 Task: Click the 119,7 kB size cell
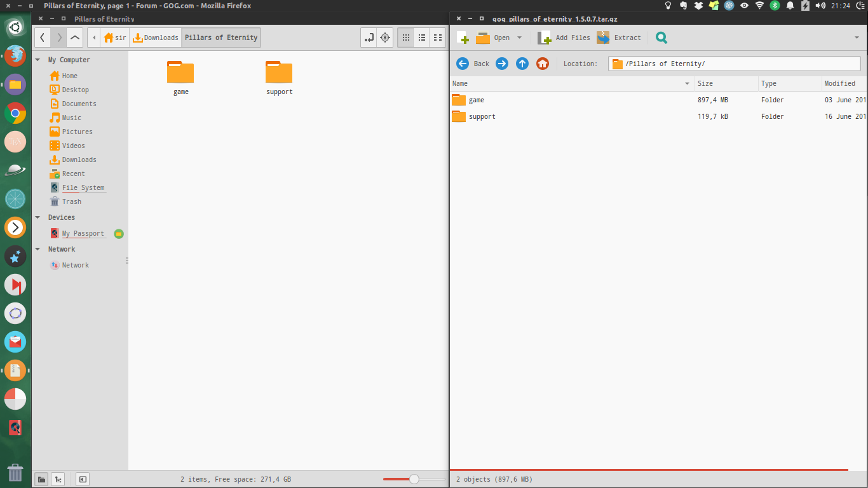(x=713, y=116)
